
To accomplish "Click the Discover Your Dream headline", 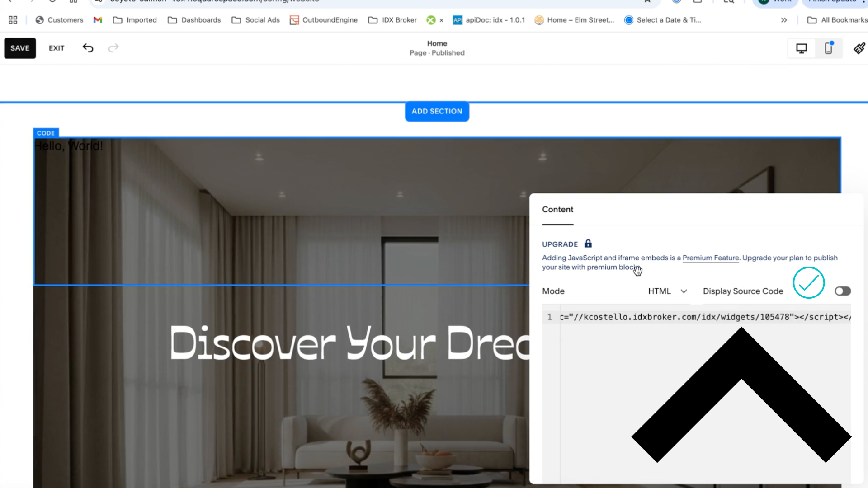I will pos(349,343).
